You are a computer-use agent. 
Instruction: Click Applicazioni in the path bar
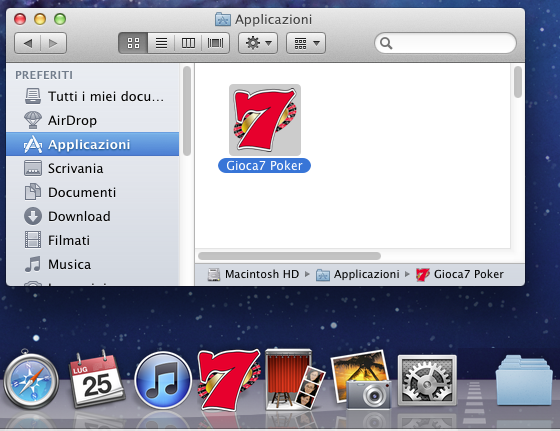pyautogui.click(x=358, y=274)
